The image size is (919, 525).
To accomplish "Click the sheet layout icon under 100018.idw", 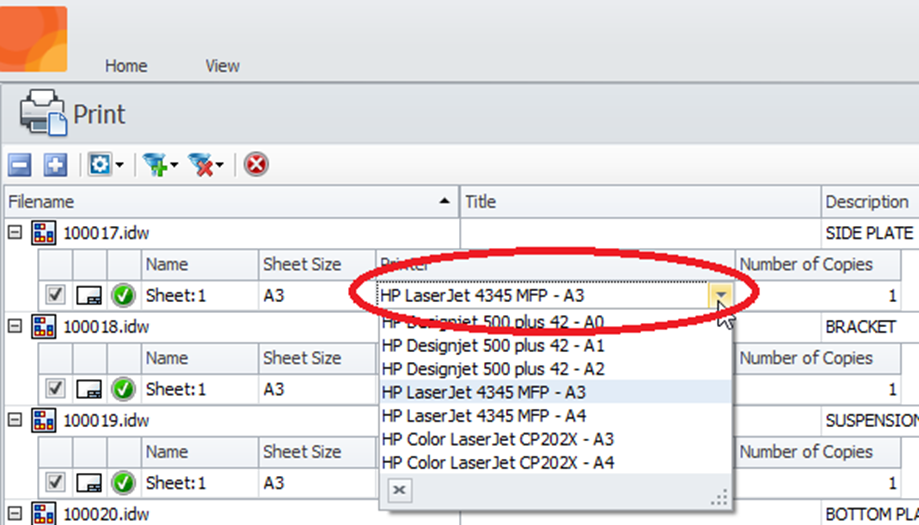I will 89,390.
